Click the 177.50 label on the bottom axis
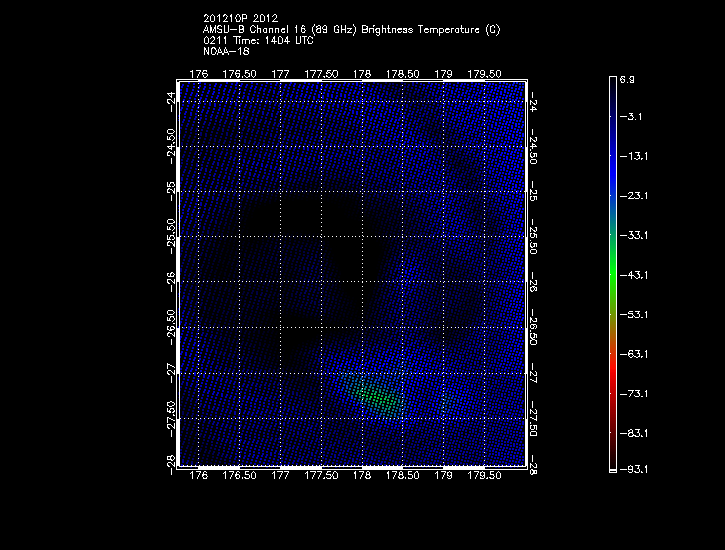The height and width of the screenshot is (550, 725). click(x=321, y=476)
